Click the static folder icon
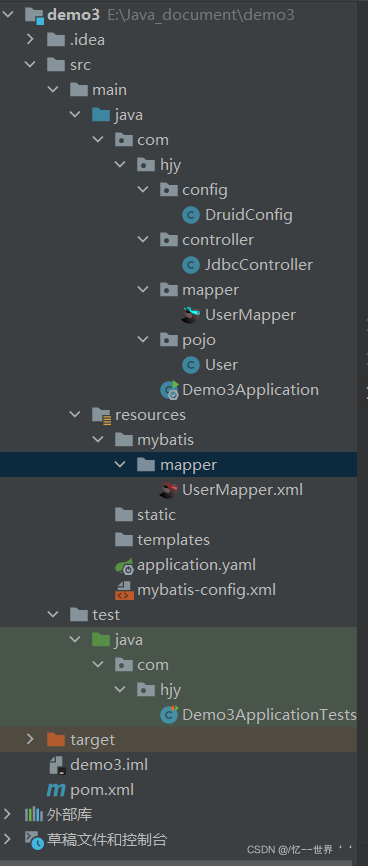368x866 pixels. (124, 515)
